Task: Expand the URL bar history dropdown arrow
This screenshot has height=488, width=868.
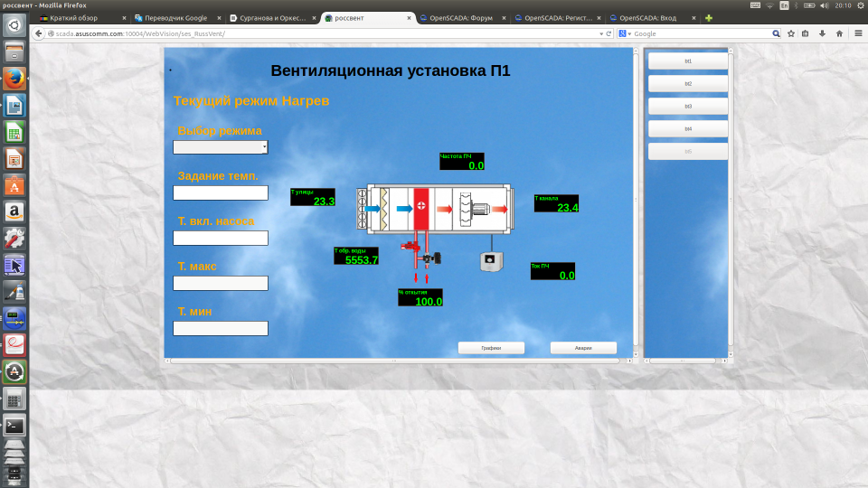Action: pos(600,33)
